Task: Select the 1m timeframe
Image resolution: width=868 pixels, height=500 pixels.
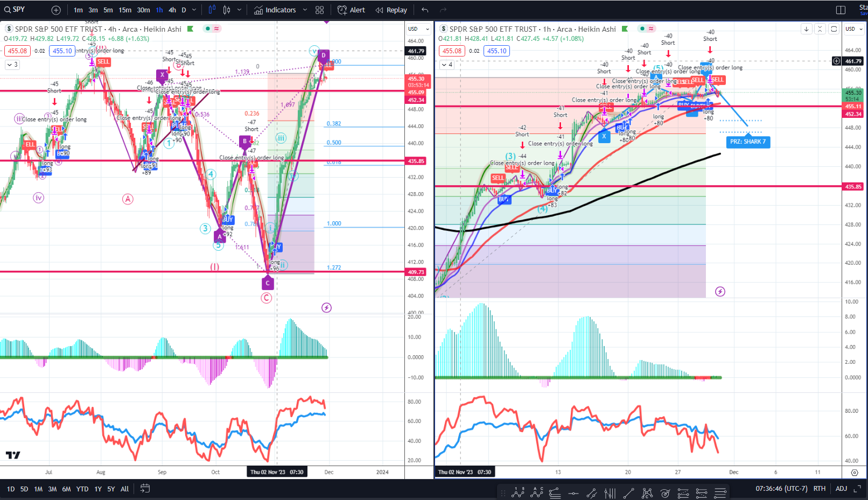Action: point(78,10)
